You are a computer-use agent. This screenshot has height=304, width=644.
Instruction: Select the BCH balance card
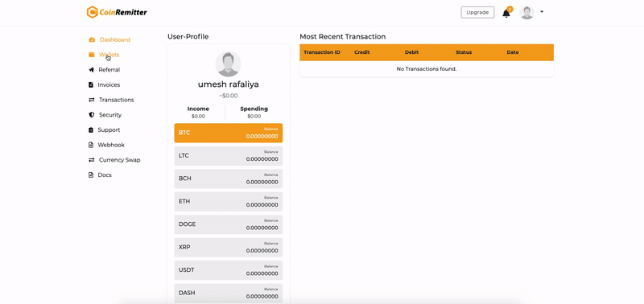coord(229,179)
